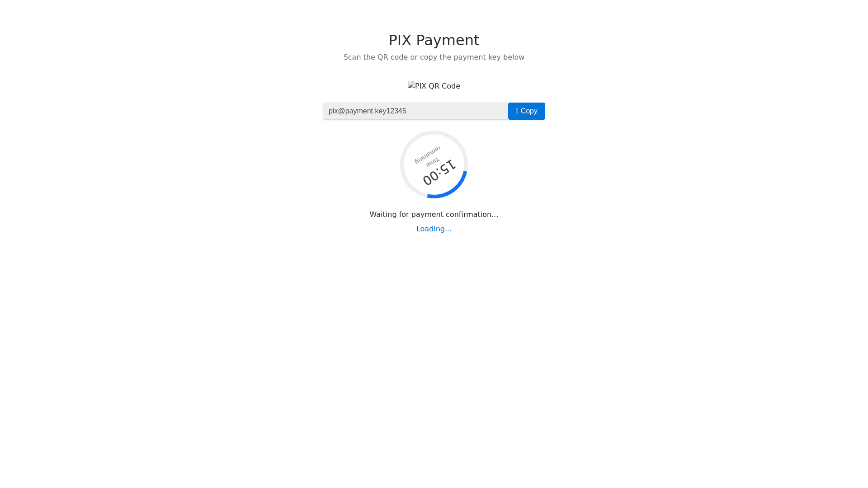Click the 'Scan the QR code' subtitle text
This screenshot has height=488, width=868.
click(x=376, y=57)
